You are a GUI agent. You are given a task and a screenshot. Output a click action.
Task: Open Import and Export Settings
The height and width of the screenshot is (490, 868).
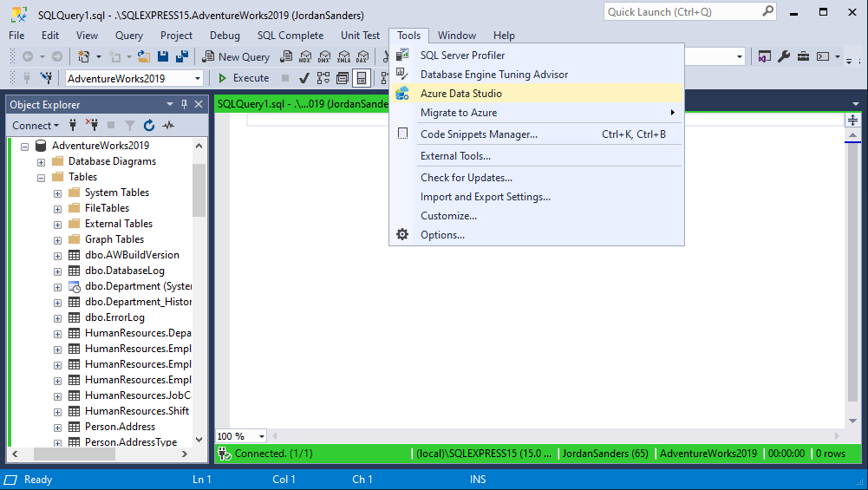coord(537,197)
